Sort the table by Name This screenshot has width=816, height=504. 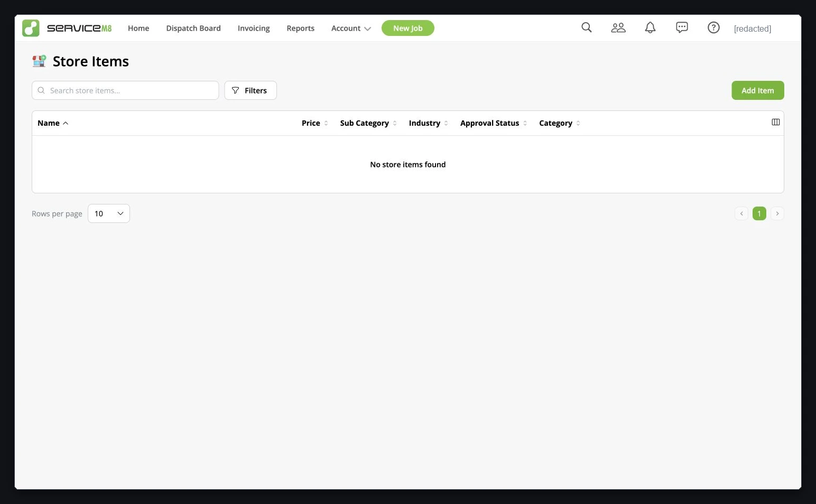(x=53, y=123)
